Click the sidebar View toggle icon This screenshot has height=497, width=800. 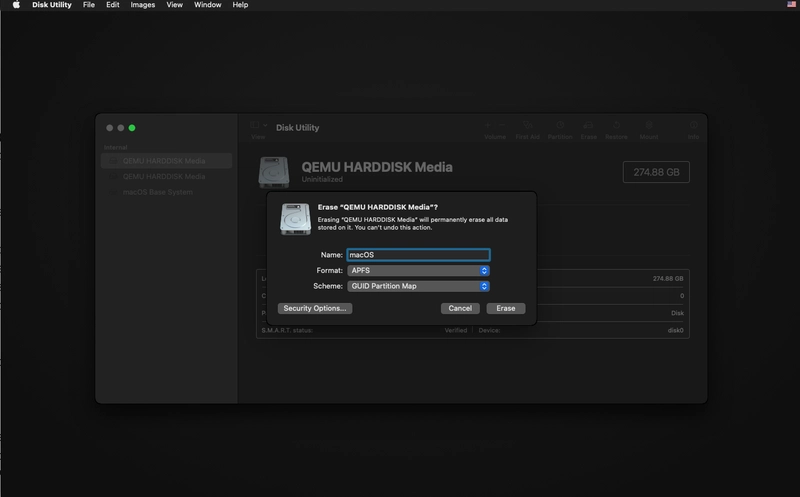255,125
